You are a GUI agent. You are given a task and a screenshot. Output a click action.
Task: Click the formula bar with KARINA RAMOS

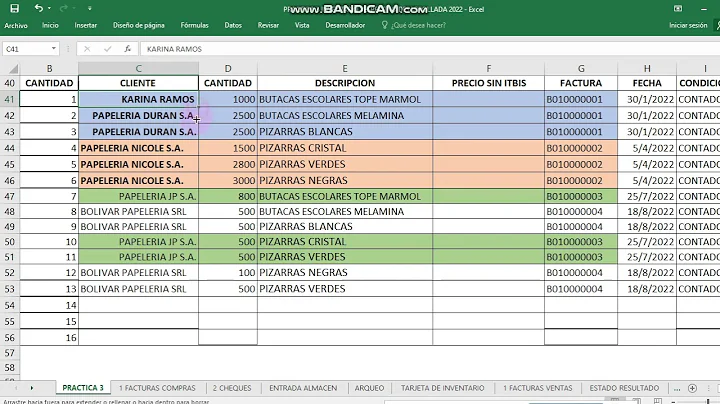tap(432, 49)
